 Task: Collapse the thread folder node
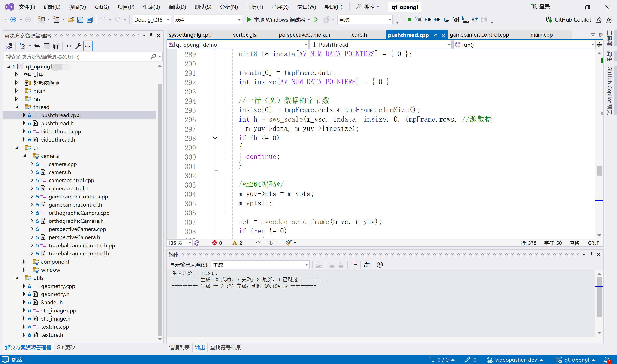pyautogui.click(x=17, y=107)
